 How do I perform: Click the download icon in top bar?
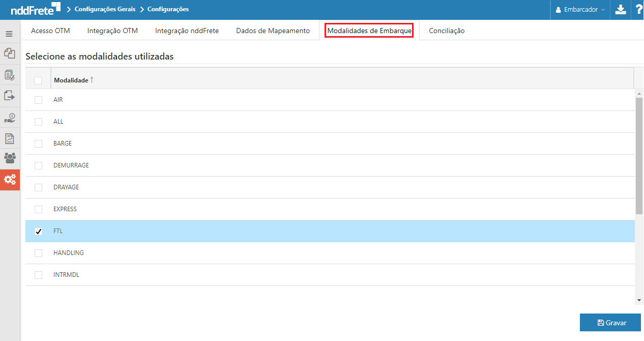coord(621,10)
